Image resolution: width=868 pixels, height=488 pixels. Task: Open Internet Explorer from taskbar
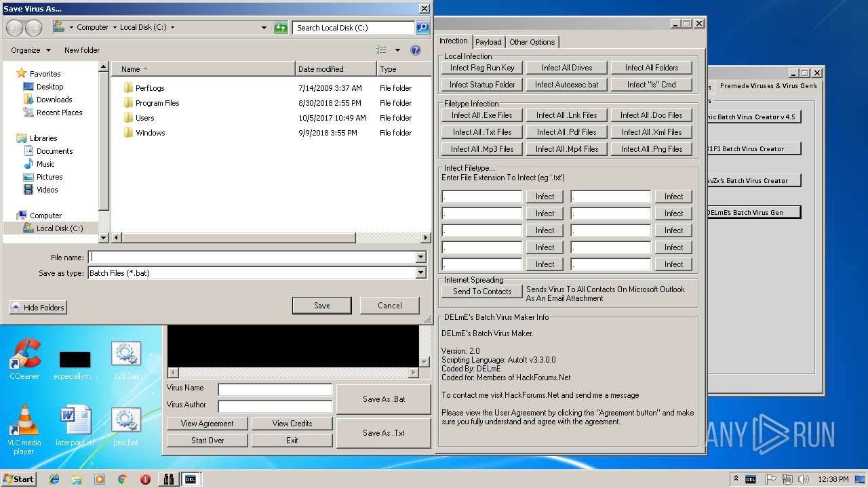54,479
